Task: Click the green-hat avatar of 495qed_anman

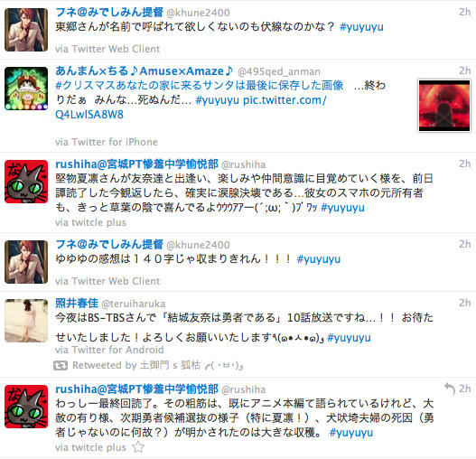Action: (x=26, y=89)
